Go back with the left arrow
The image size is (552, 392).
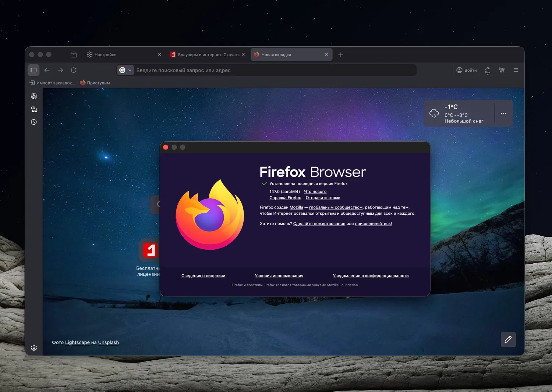click(47, 70)
